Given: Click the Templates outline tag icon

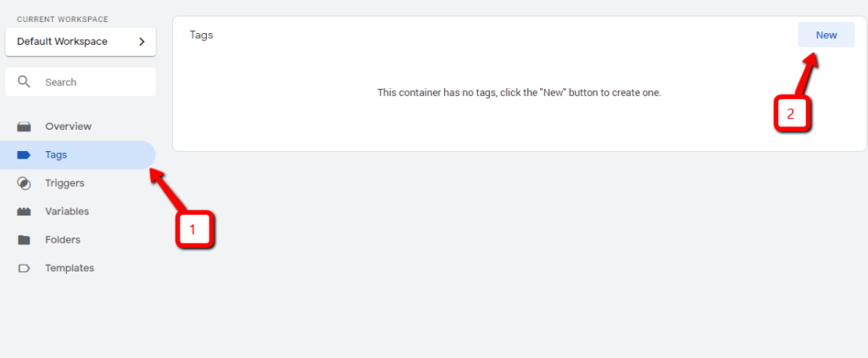Looking at the screenshot, I should click(25, 268).
